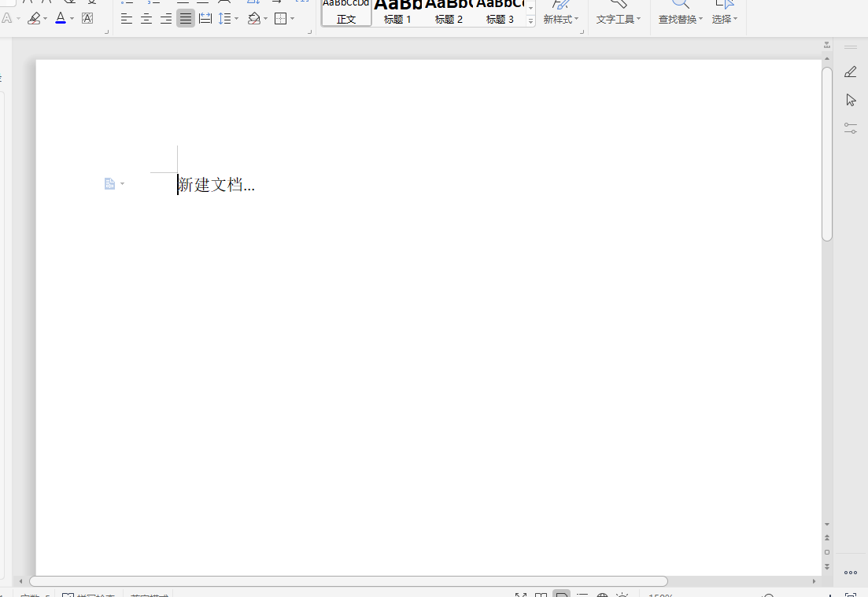Open the selection pane arrow icon in sidebar
The width and height of the screenshot is (868, 597).
pyautogui.click(x=851, y=100)
